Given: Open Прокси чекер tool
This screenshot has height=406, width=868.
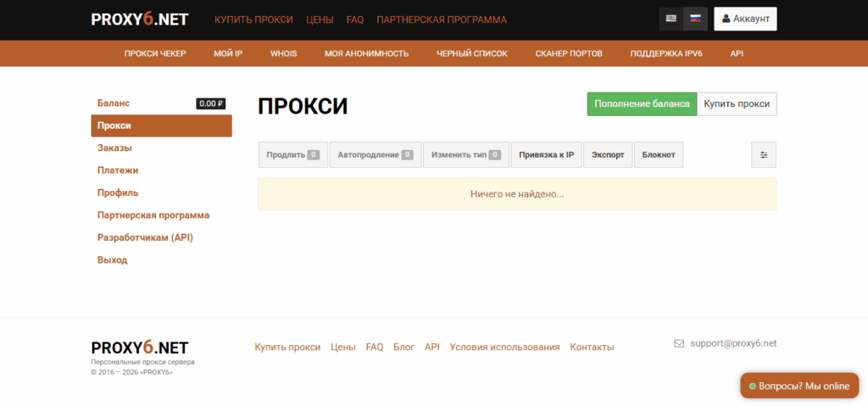Looking at the screenshot, I should coord(155,53).
